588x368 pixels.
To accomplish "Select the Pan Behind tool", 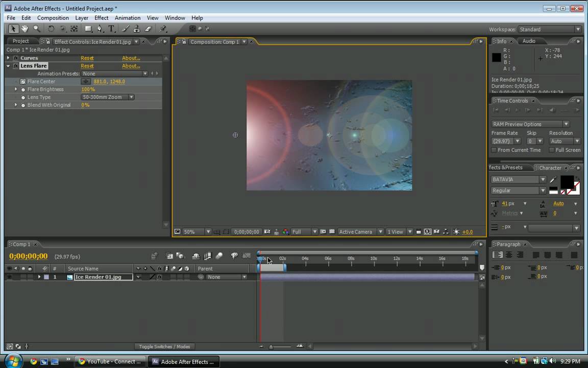I will coord(74,29).
